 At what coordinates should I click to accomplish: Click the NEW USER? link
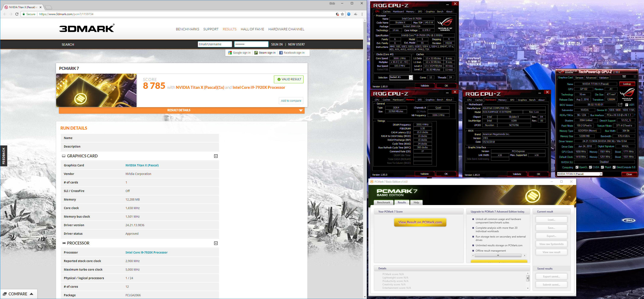[296, 44]
